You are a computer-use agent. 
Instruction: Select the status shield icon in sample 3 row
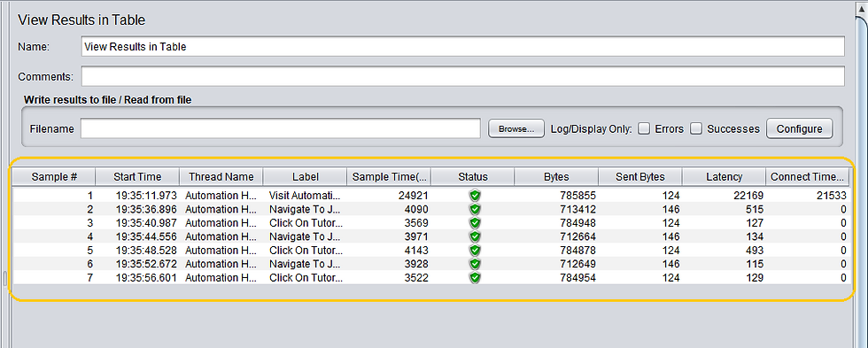click(x=474, y=223)
